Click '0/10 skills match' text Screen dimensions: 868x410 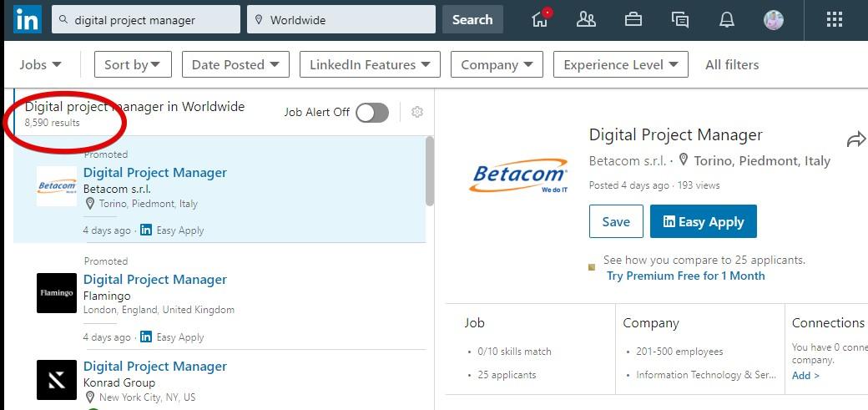pos(515,352)
